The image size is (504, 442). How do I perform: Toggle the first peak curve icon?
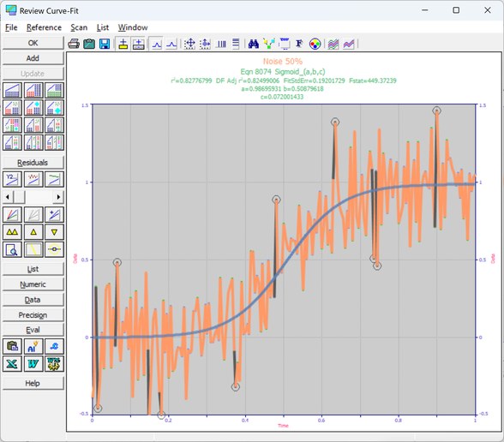click(157, 44)
